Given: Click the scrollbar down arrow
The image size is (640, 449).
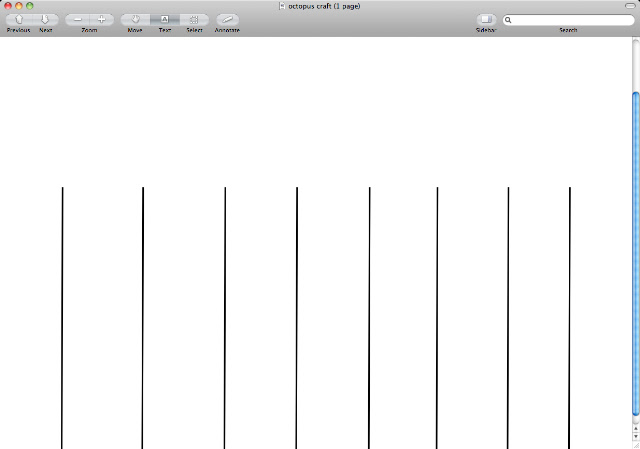Looking at the screenshot, I should [636, 437].
